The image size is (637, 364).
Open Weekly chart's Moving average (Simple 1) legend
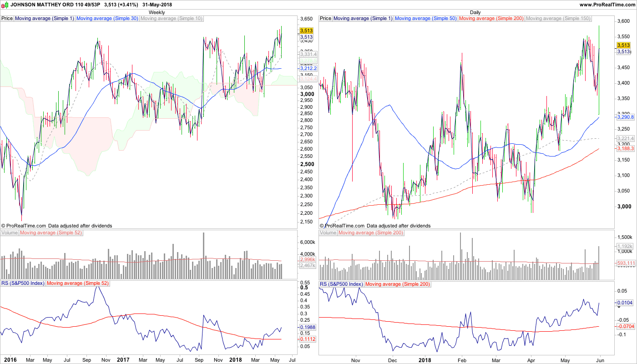click(x=45, y=19)
